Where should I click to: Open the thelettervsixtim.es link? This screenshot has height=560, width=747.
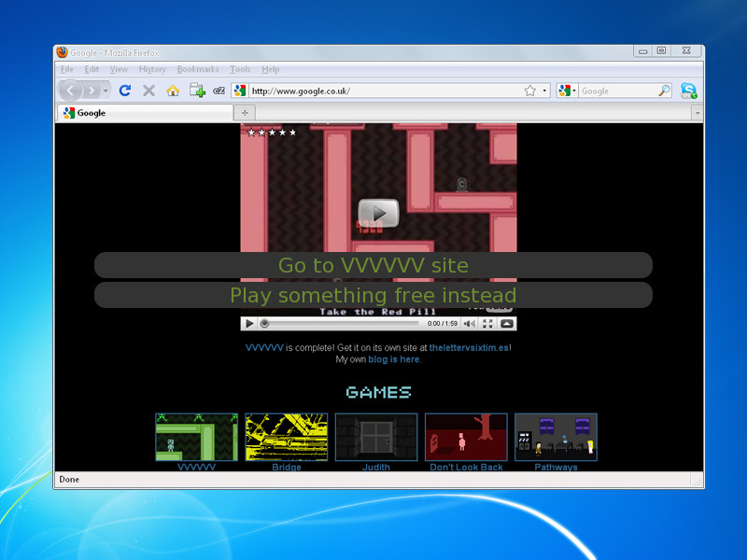tap(469, 347)
